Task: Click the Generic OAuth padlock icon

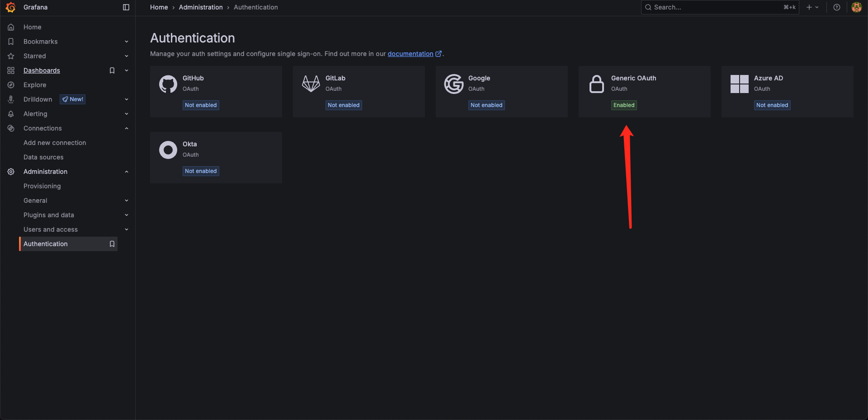Action: pyautogui.click(x=597, y=84)
